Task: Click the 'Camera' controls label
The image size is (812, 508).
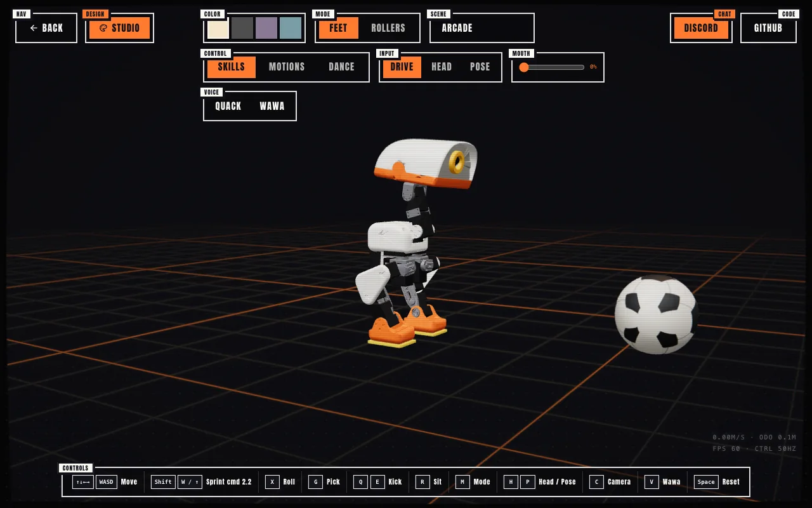Action: pyautogui.click(x=619, y=482)
